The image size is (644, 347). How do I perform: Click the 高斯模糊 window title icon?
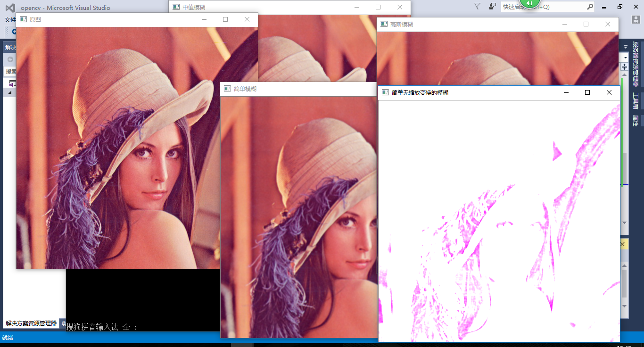pyautogui.click(x=384, y=24)
